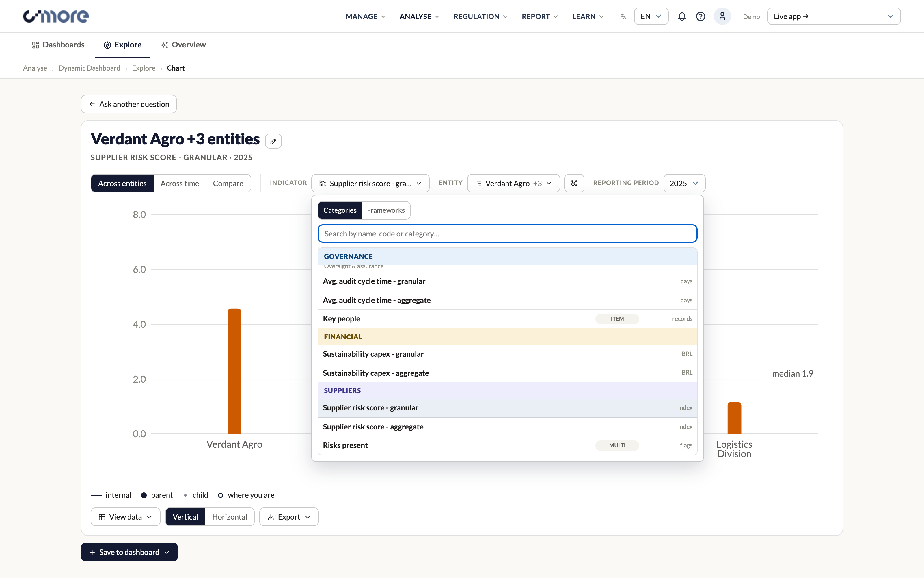
Task: Select Categories in indicator picker
Action: pyautogui.click(x=340, y=210)
